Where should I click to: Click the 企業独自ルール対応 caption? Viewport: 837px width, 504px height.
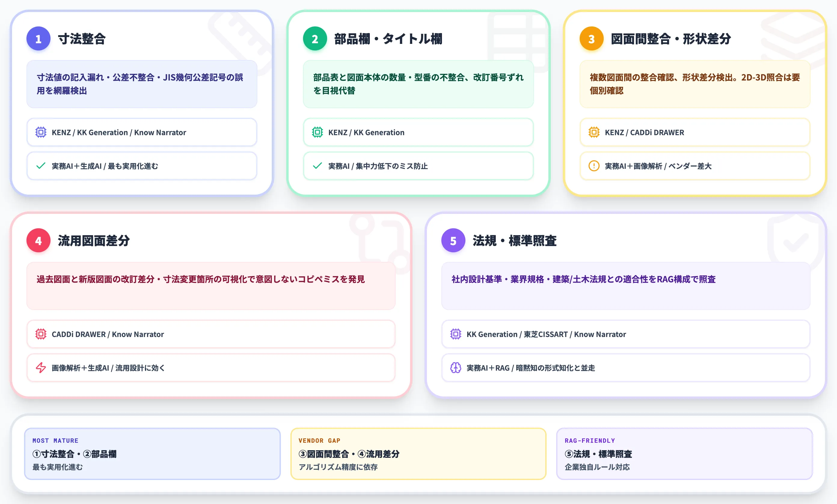pyautogui.click(x=597, y=467)
